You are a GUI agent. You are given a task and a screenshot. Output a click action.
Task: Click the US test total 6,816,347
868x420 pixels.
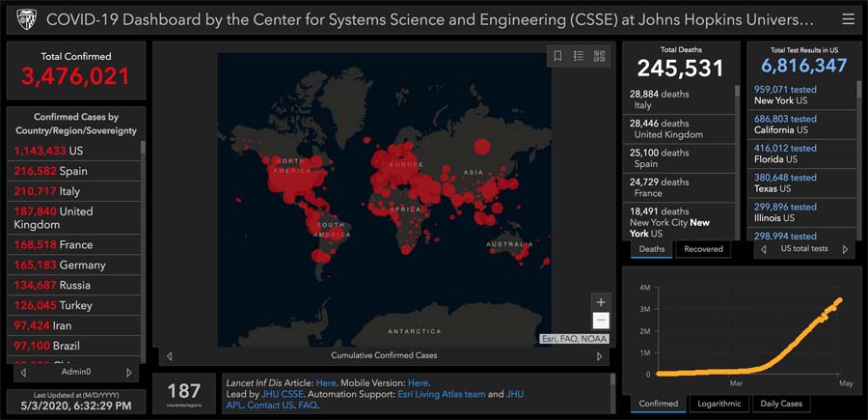click(x=803, y=66)
